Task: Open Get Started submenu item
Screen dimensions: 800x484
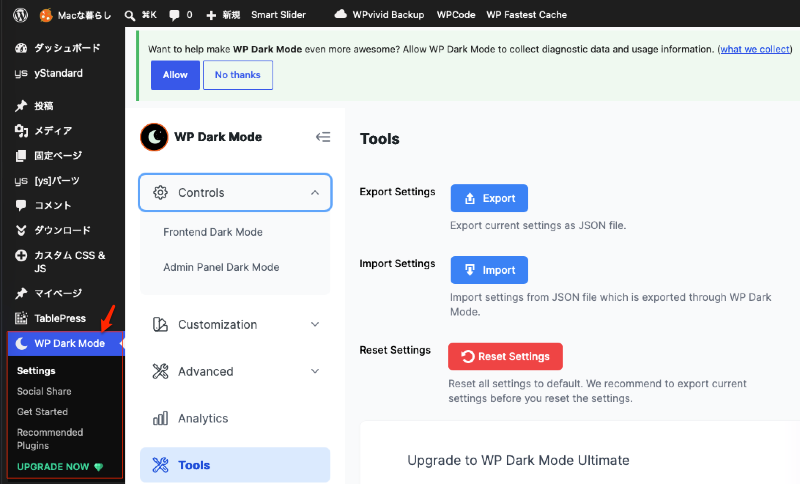Action: tap(42, 412)
